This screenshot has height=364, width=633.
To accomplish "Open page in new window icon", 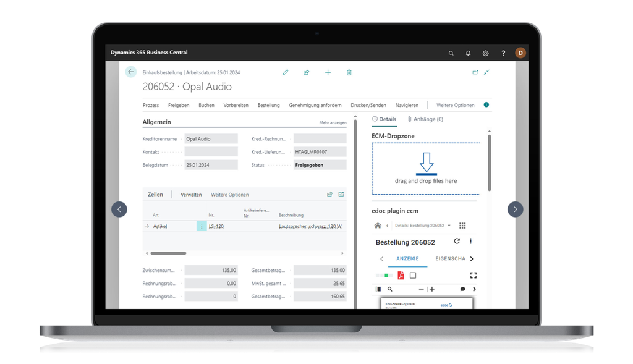I will (x=475, y=73).
